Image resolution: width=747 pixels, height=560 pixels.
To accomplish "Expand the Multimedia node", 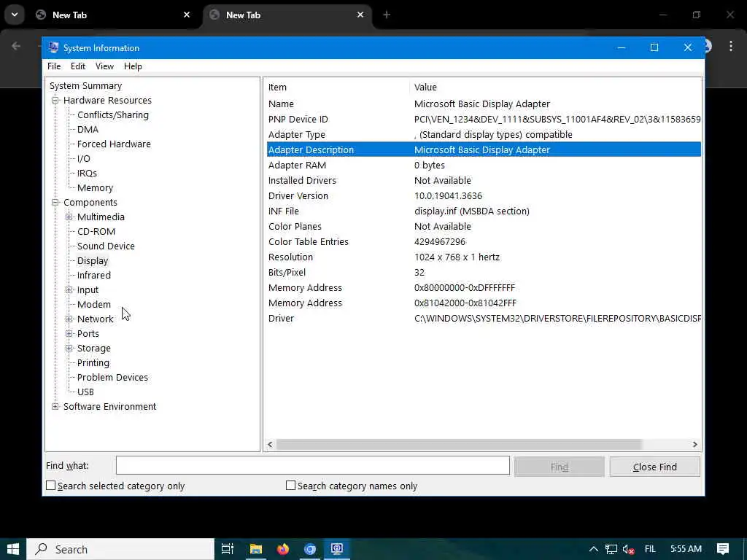I will click(x=69, y=217).
